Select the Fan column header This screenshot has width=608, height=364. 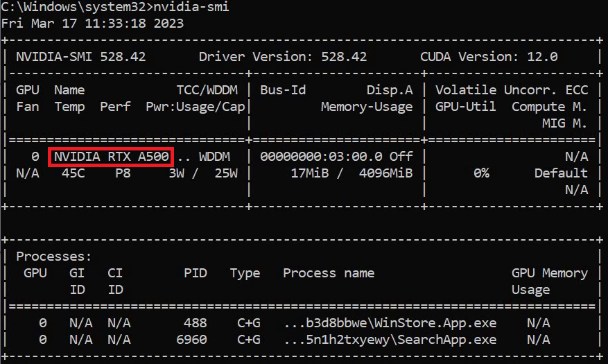[x=28, y=107]
